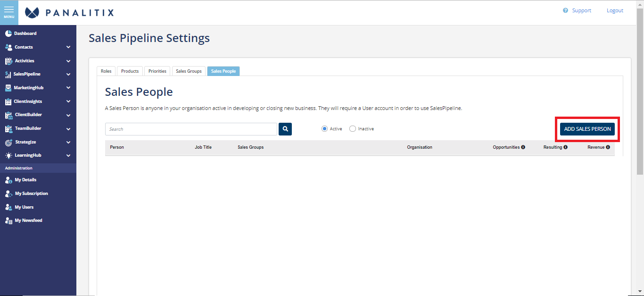Expand the TeamBuilder menu chevron
This screenshot has height=296, width=644.
click(x=68, y=128)
